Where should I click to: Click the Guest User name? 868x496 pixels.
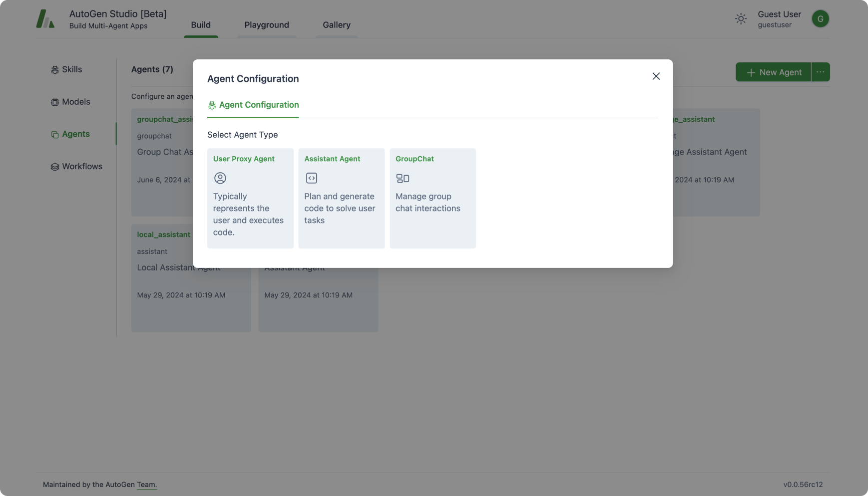(x=779, y=14)
